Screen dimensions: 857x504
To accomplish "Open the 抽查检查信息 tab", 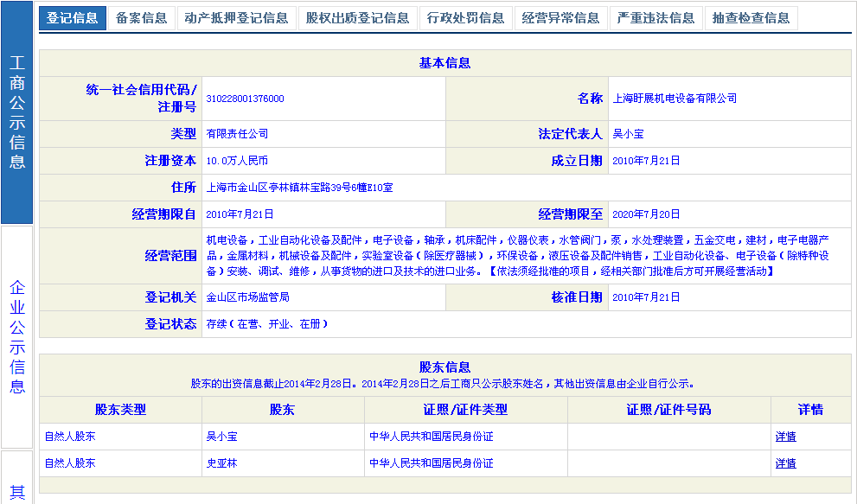I will click(x=751, y=18).
